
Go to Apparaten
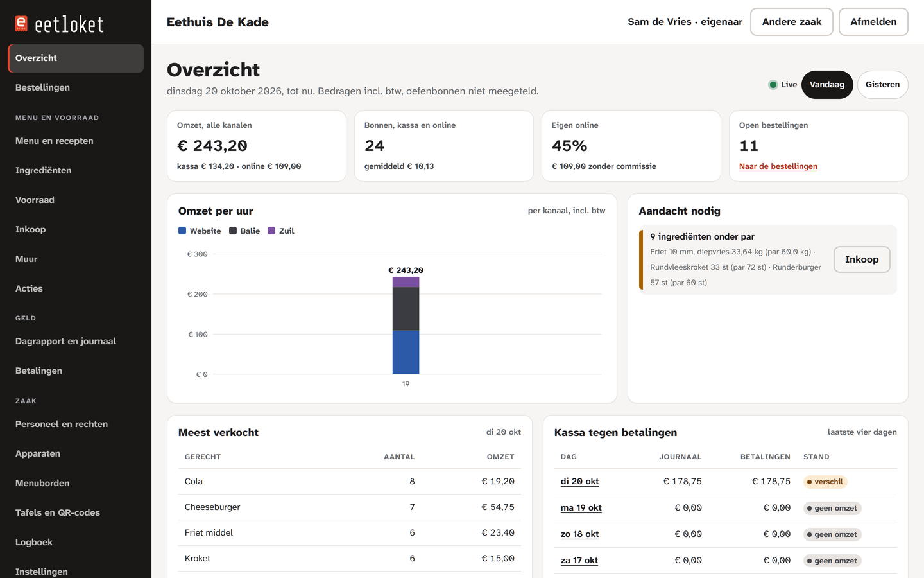(x=76, y=454)
